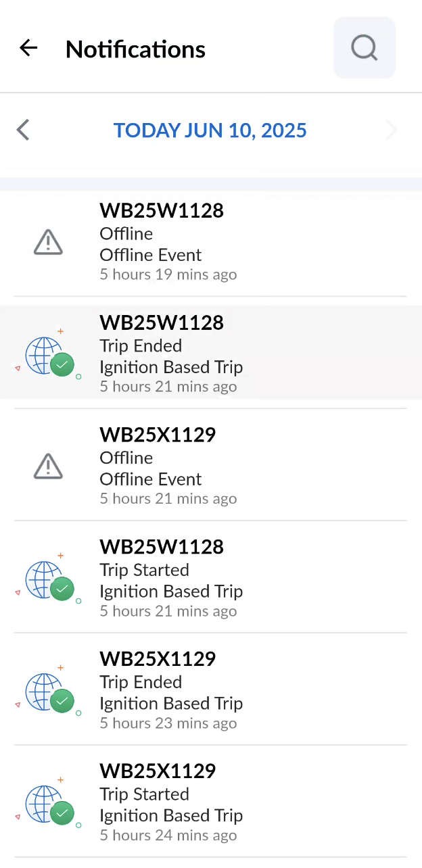The image size is (422, 868).
Task: Select the WB25X1129 Offline Event text
Action: point(151,479)
